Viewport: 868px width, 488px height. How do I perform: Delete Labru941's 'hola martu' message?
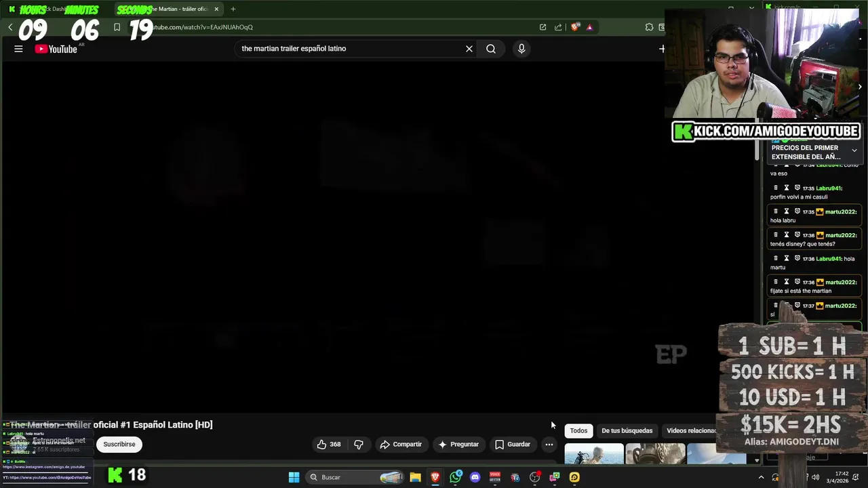(x=776, y=258)
